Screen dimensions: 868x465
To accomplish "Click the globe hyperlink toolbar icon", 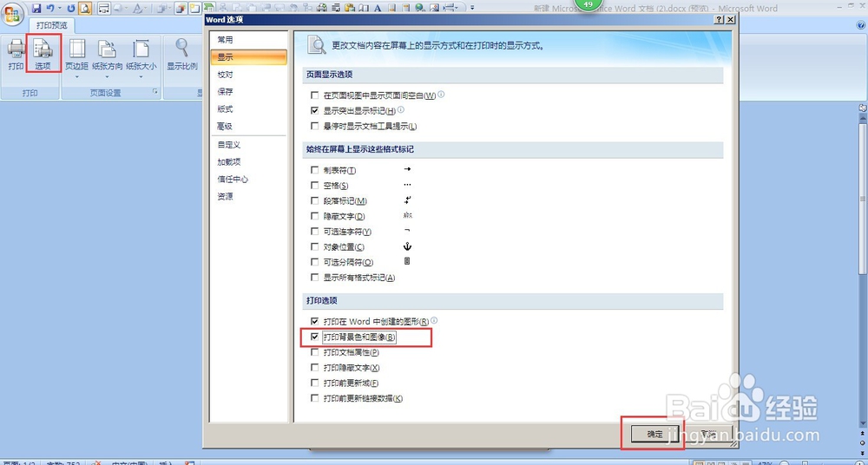I will pyautogui.click(x=419, y=9).
